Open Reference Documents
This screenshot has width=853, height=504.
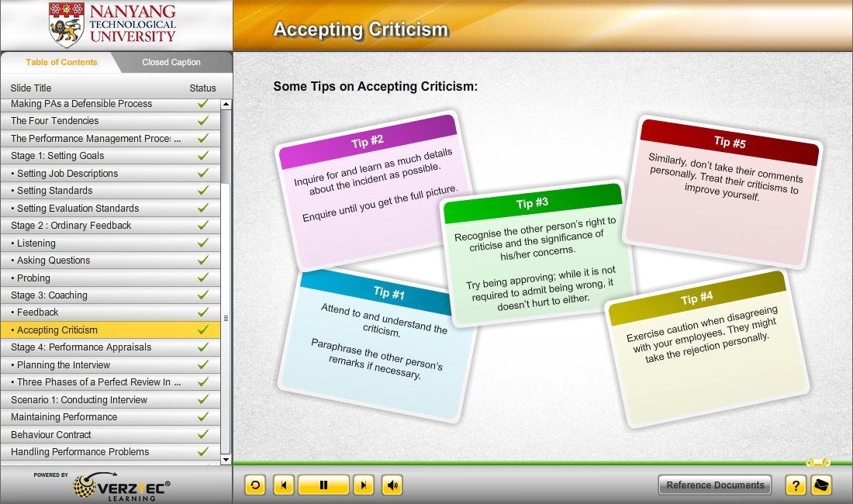click(714, 485)
